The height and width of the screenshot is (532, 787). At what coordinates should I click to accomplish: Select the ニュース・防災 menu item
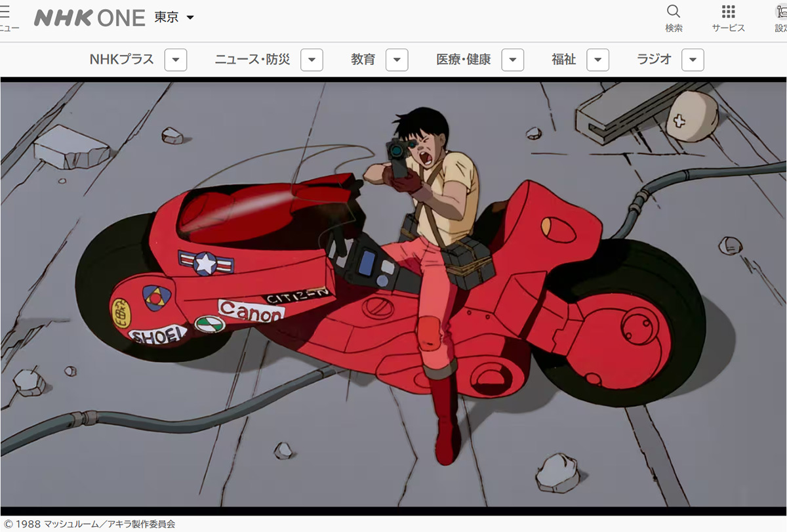point(252,60)
